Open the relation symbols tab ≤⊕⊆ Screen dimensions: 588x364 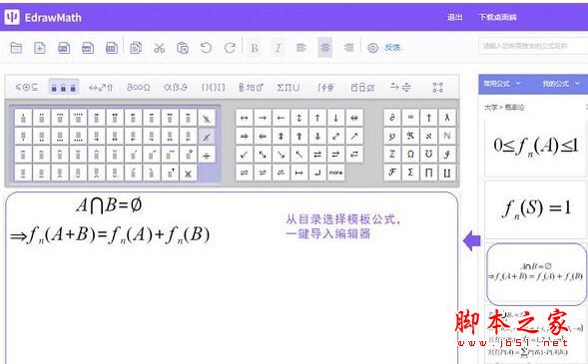[27, 87]
